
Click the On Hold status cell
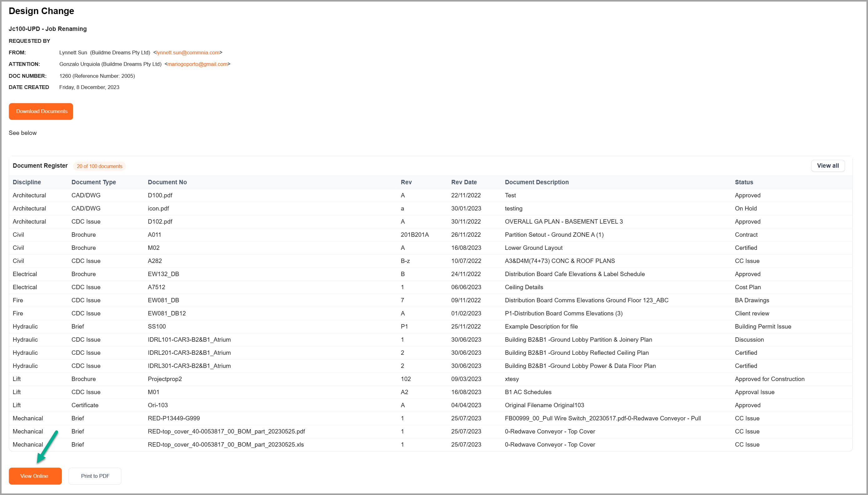point(746,208)
